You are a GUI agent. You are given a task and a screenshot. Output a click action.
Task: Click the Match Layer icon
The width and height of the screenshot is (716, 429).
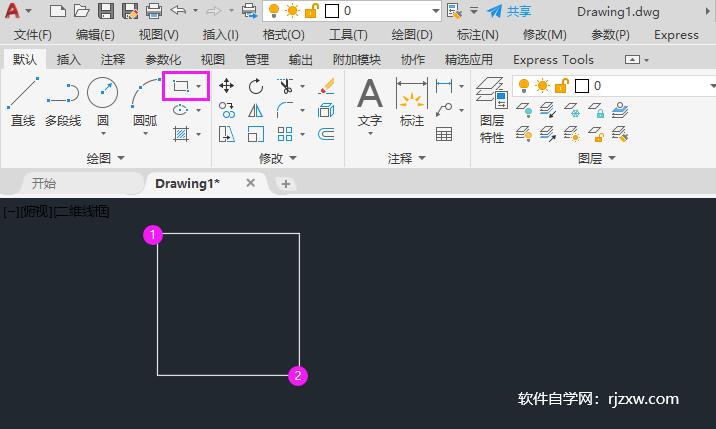[x=620, y=134]
